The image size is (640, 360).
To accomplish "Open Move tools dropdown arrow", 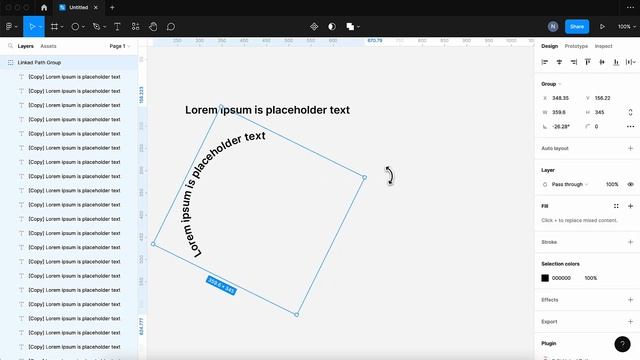I will [x=40, y=27].
